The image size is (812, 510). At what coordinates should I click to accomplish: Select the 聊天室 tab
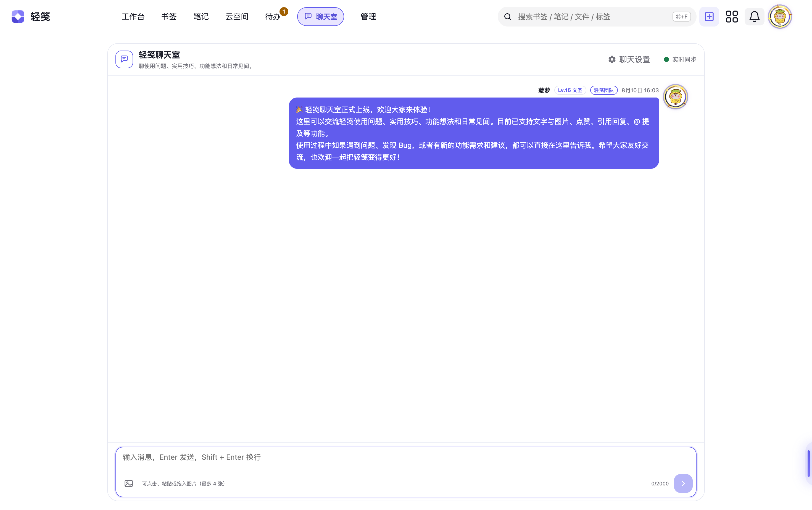[x=321, y=17]
